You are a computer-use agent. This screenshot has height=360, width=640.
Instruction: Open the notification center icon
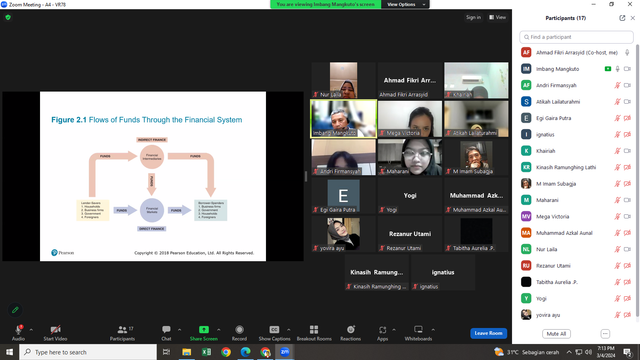click(627, 352)
